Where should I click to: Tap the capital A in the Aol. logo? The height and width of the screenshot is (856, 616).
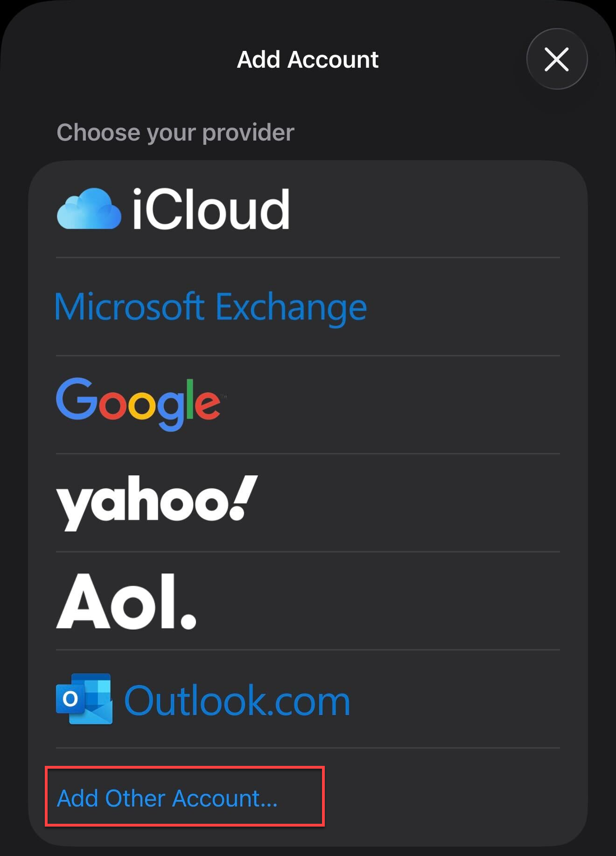83,602
